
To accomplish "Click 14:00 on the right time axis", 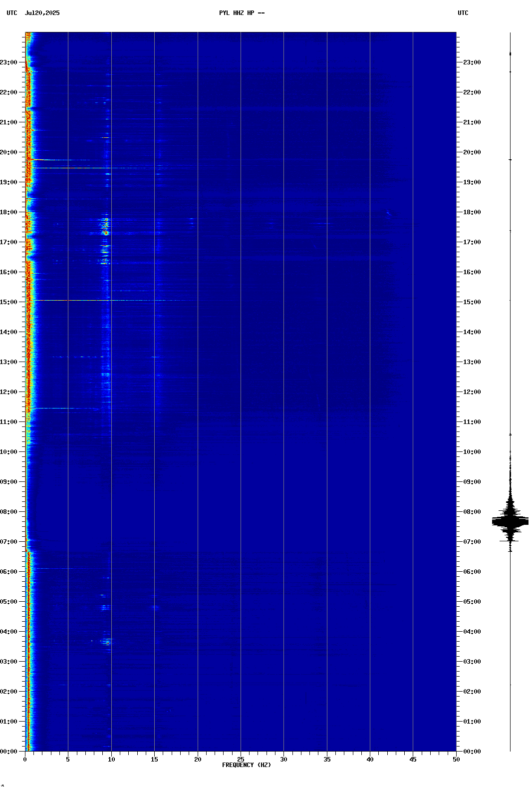I will [x=472, y=332].
